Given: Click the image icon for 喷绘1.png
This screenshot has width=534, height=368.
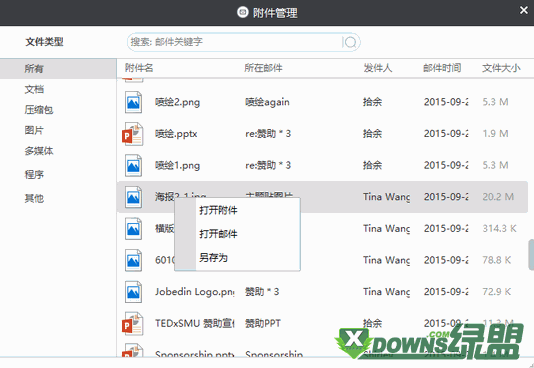Looking at the screenshot, I should (x=133, y=165).
